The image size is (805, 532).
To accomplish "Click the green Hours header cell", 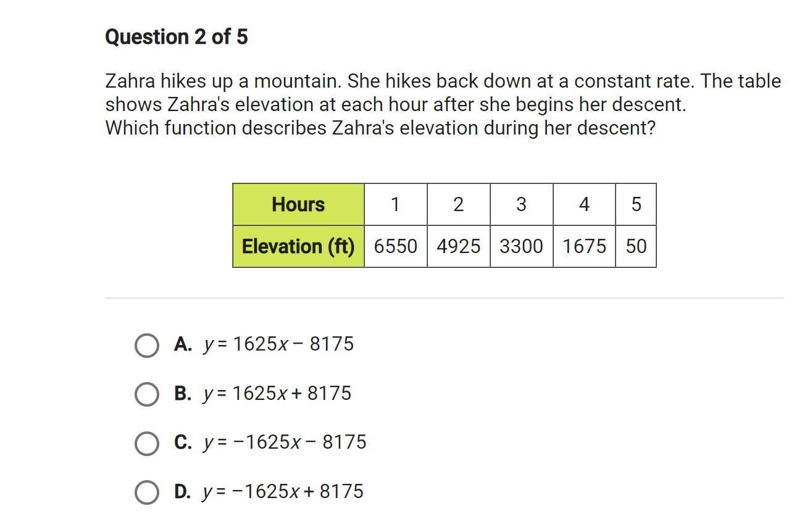I will click(x=298, y=204).
